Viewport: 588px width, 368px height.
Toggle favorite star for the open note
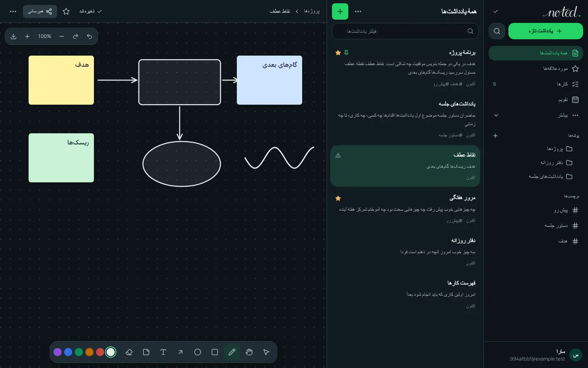pos(66,11)
